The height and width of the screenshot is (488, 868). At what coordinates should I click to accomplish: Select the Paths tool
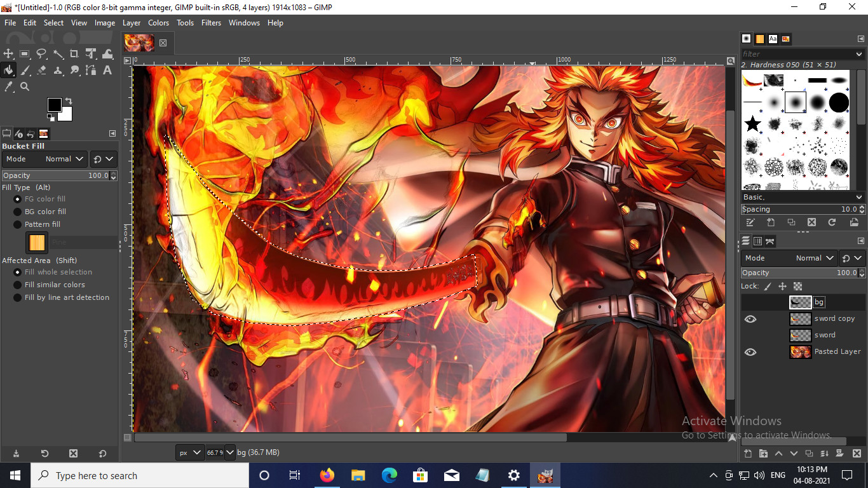point(91,70)
